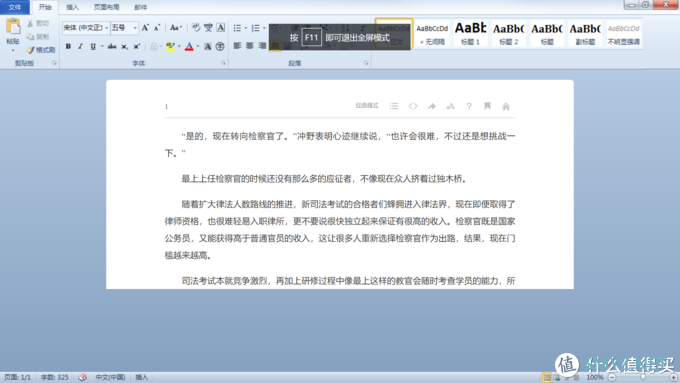Click the Phonetic Guide (变) icon

pyautogui.click(x=209, y=28)
